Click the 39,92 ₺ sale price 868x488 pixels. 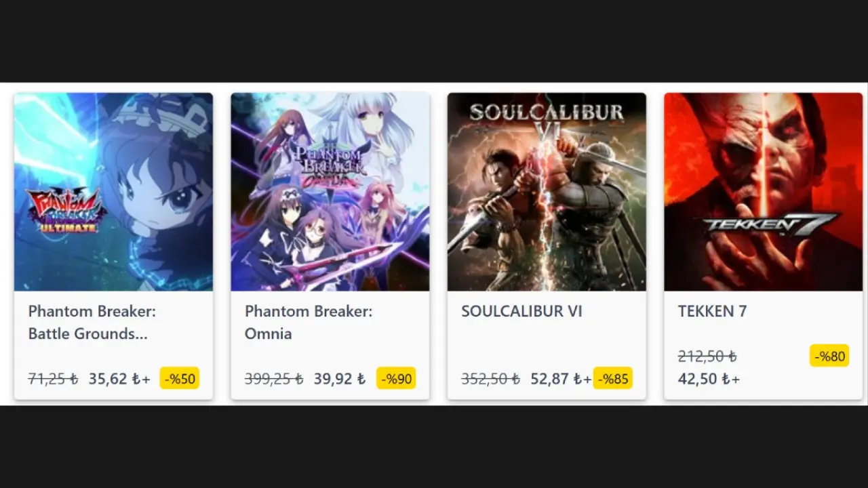pos(340,378)
